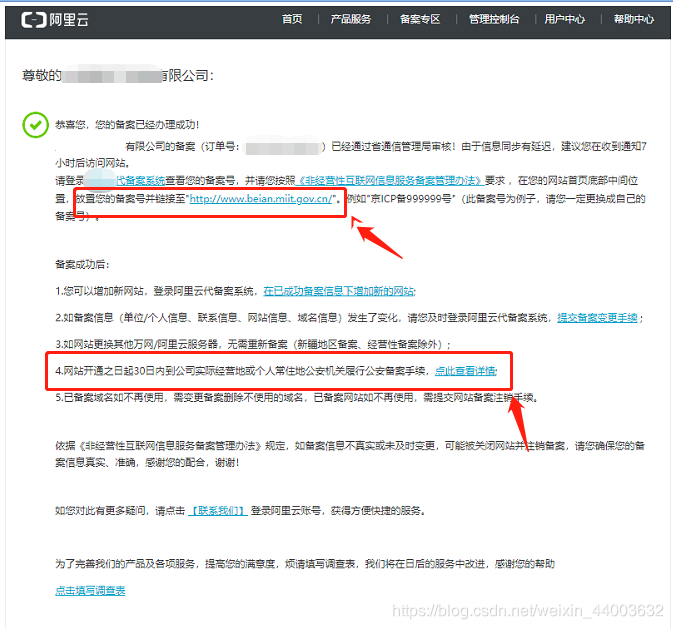This screenshot has width=673, height=629.
Task: Click 点此查看详情 link
Action: [465, 371]
